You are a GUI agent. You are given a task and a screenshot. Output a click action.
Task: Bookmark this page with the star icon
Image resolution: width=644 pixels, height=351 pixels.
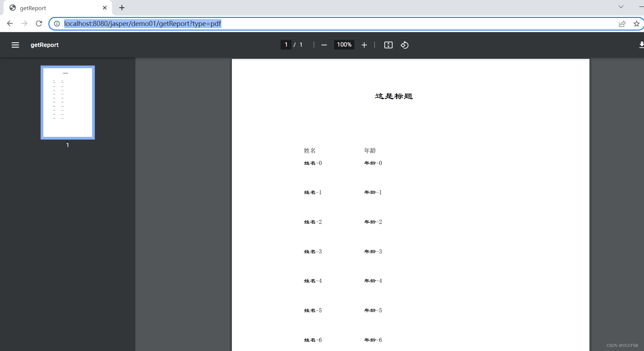point(636,24)
